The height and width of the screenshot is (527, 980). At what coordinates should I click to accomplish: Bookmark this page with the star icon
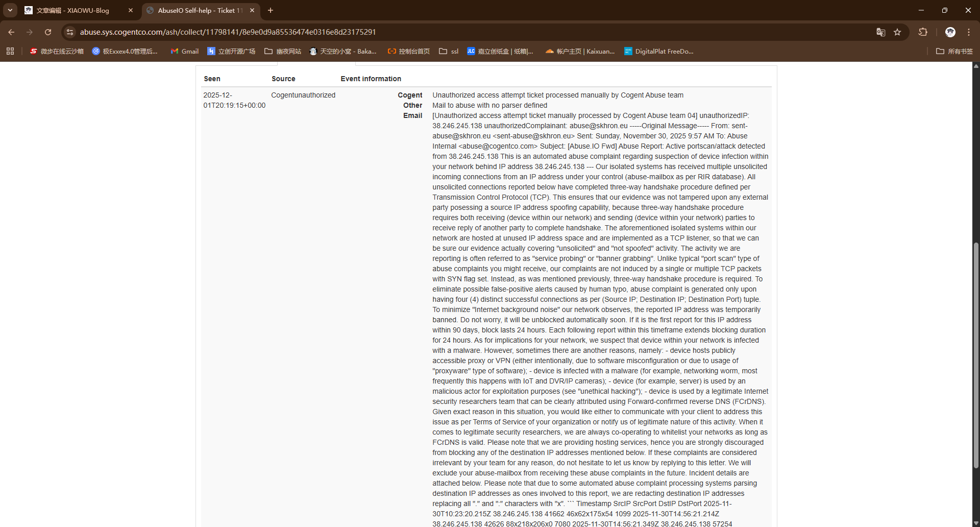pyautogui.click(x=897, y=32)
